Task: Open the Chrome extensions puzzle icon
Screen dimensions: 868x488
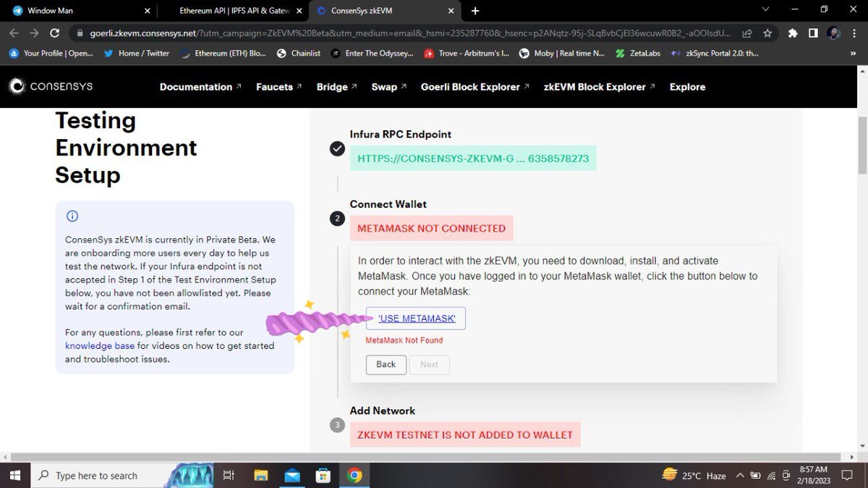Action: pyautogui.click(x=792, y=33)
